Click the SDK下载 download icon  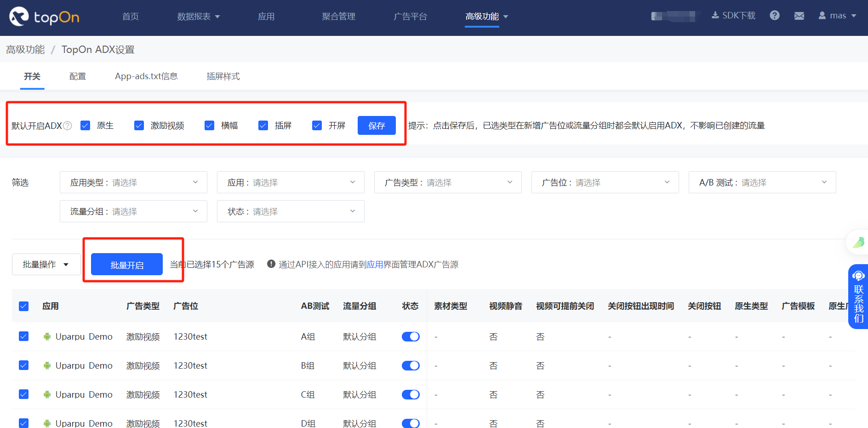tap(714, 15)
